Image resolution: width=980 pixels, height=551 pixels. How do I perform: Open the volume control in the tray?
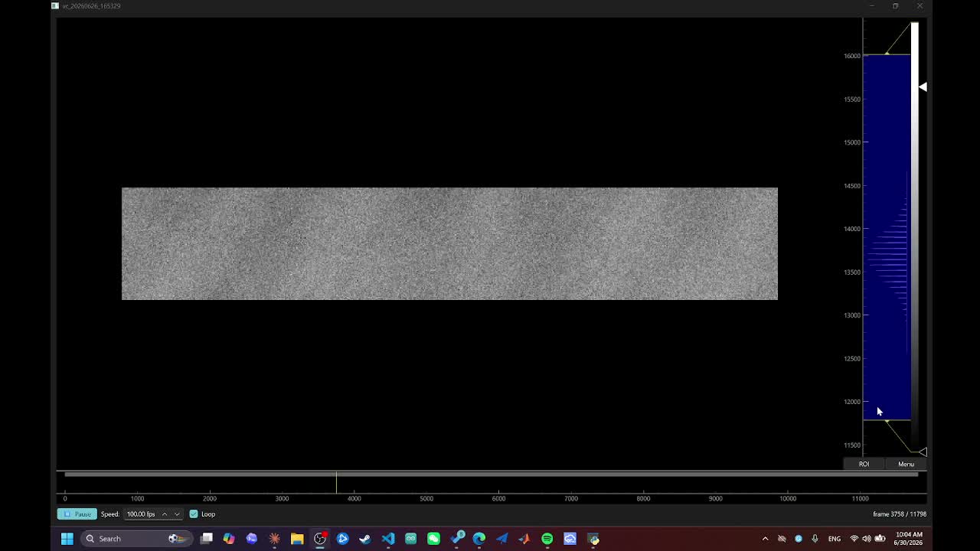(x=867, y=539)
